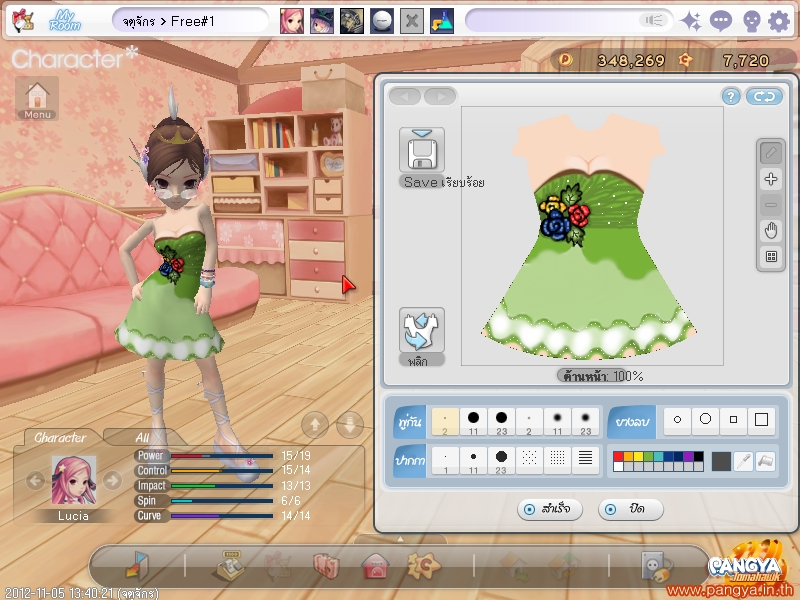Click the blue reset loop button
Viewport: 800px width, 600px height.
(764, 96)
